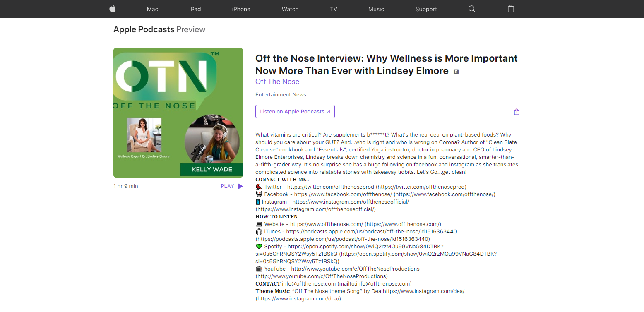The height and width of the screenshot is (312, 644).
Task: Open the Music menu
Action: coord(376,9)
